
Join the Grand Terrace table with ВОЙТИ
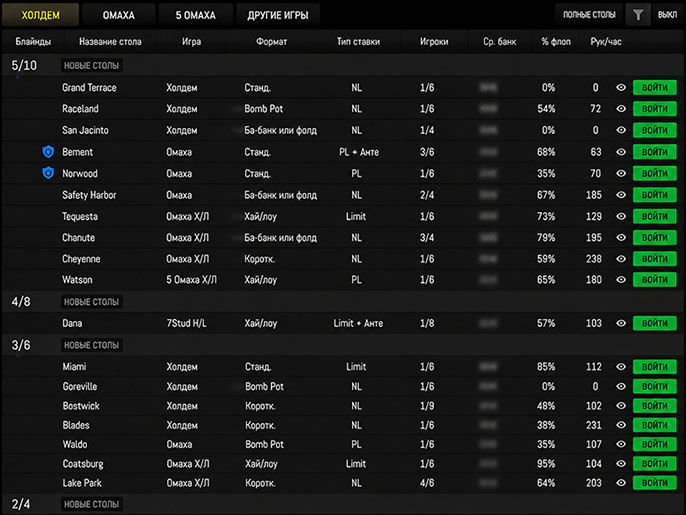click(654, 88)
